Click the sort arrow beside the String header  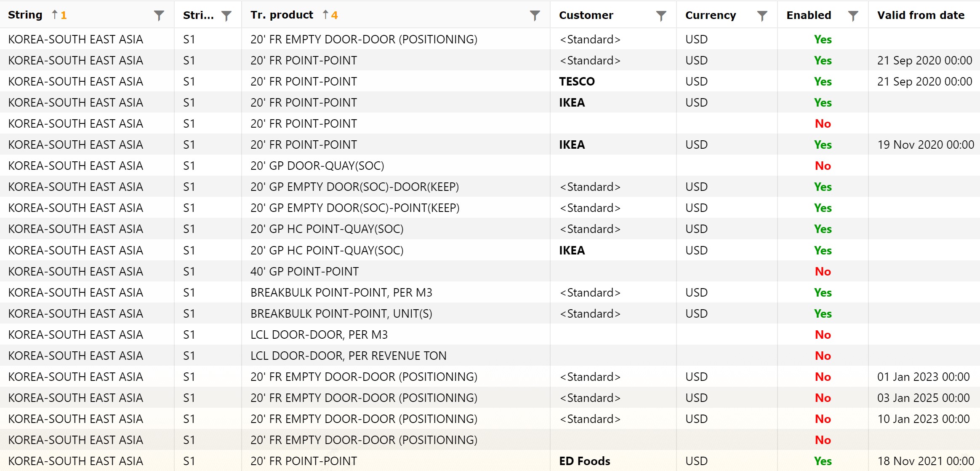coord(55,15)
